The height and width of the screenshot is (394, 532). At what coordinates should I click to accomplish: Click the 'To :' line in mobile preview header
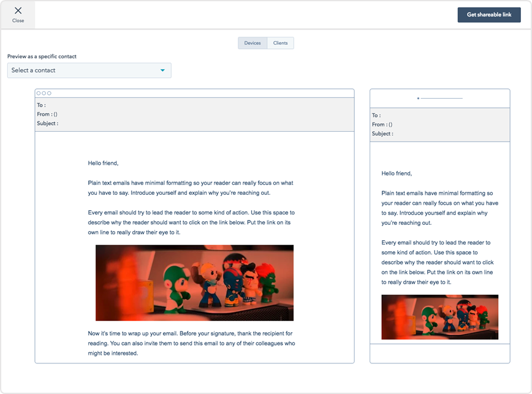(376, 115)
